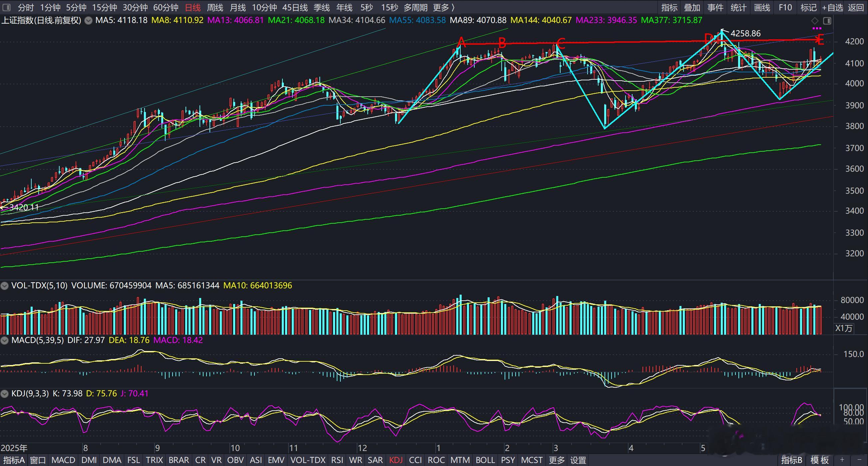Switch to 年线 yearly chart

tap(344, 7)
